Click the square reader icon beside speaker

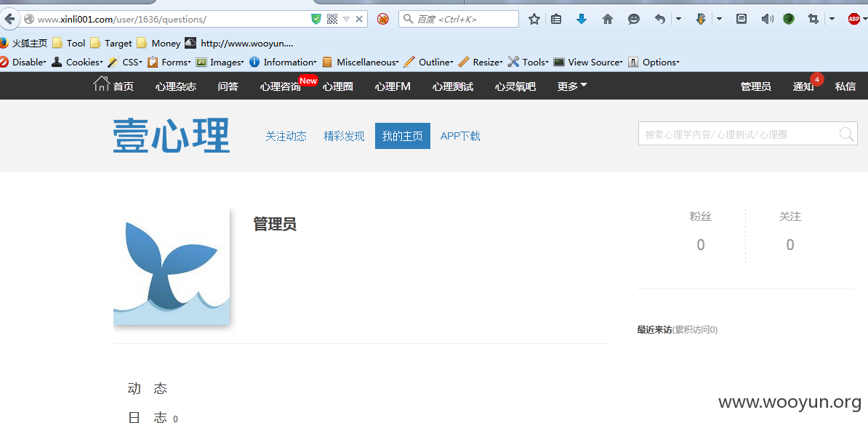pos(742,20)
